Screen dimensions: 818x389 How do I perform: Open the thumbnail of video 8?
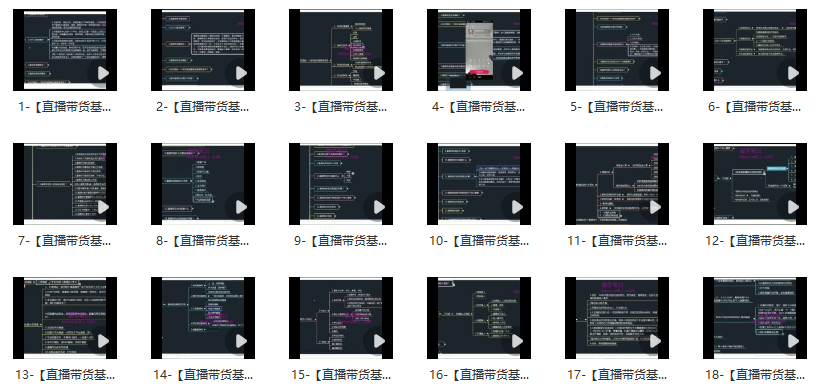pos(203,184)
